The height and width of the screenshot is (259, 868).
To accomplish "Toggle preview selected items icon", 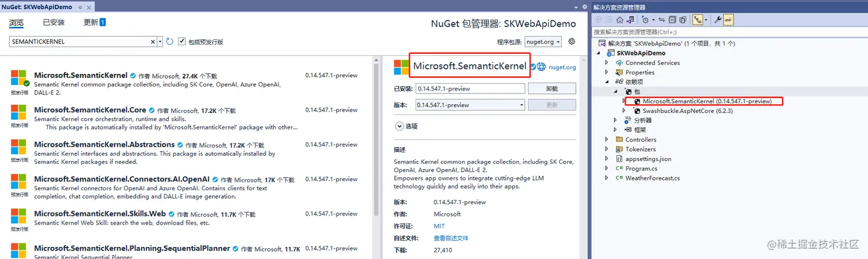I will pyautogui.click(x=728, y=19).
